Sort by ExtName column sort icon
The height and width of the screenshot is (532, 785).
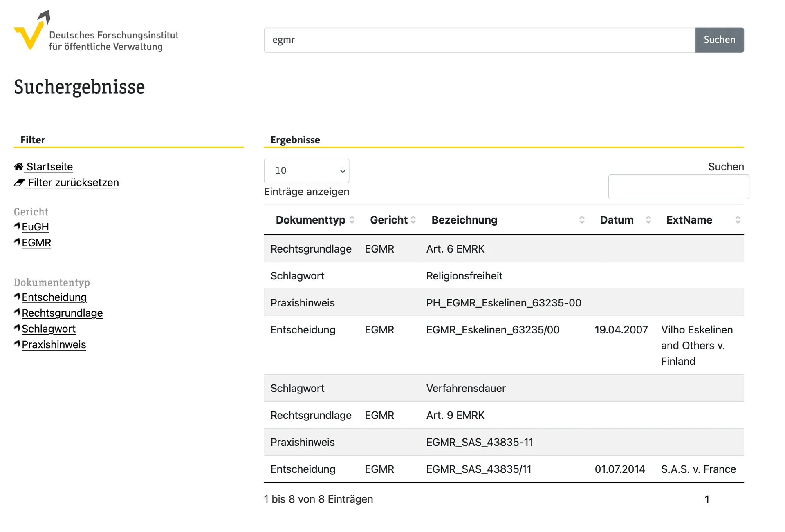pyautogui.click(x=738, y=220)
